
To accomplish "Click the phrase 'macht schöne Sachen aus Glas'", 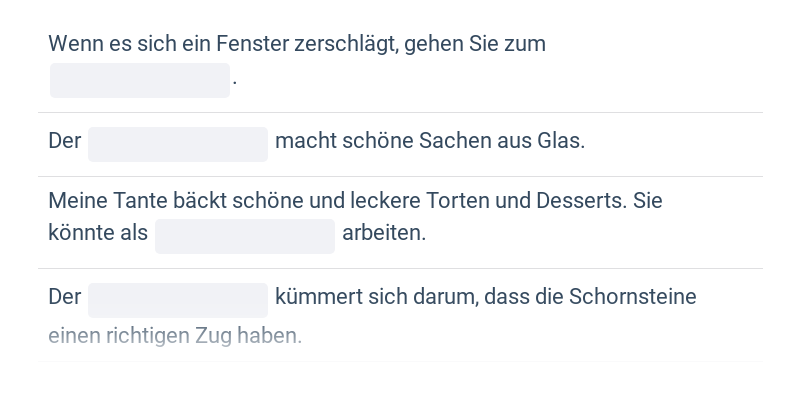I will tap(429, 142).
